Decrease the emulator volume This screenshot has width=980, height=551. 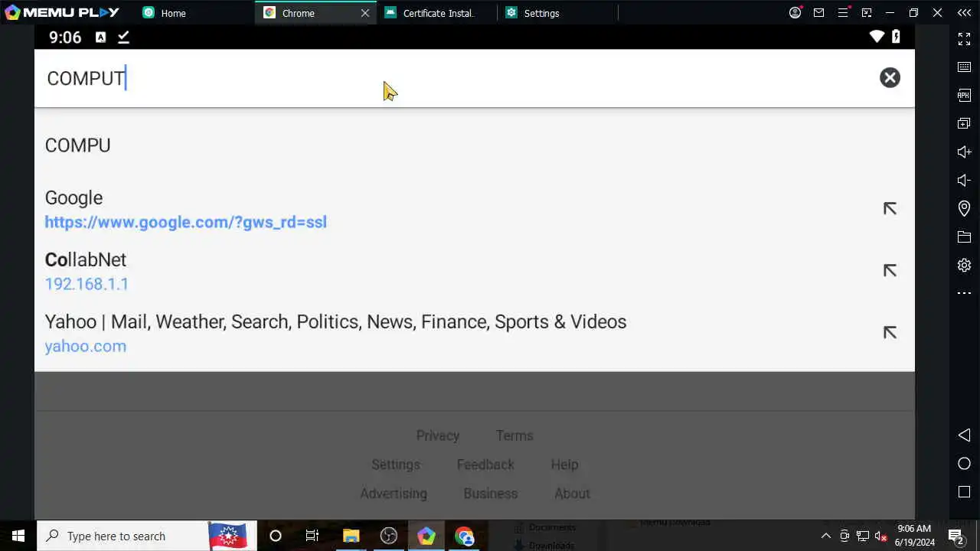pyautogui.click(x=964, y=180)
